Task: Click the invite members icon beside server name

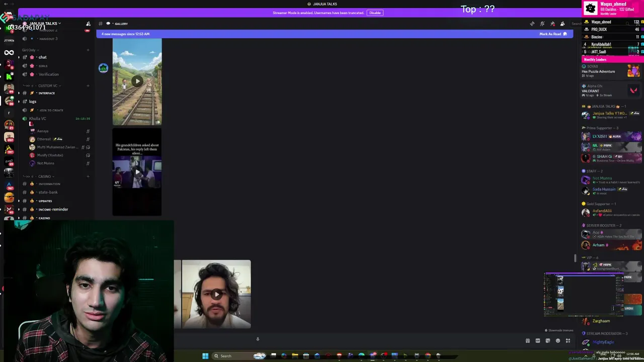Action: tap(88, 24)
